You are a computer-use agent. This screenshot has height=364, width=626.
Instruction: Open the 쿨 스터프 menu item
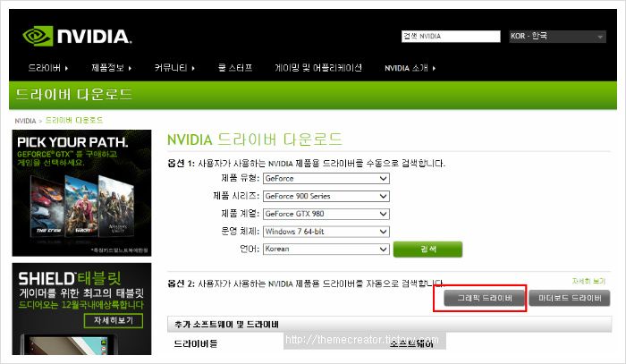235,68
